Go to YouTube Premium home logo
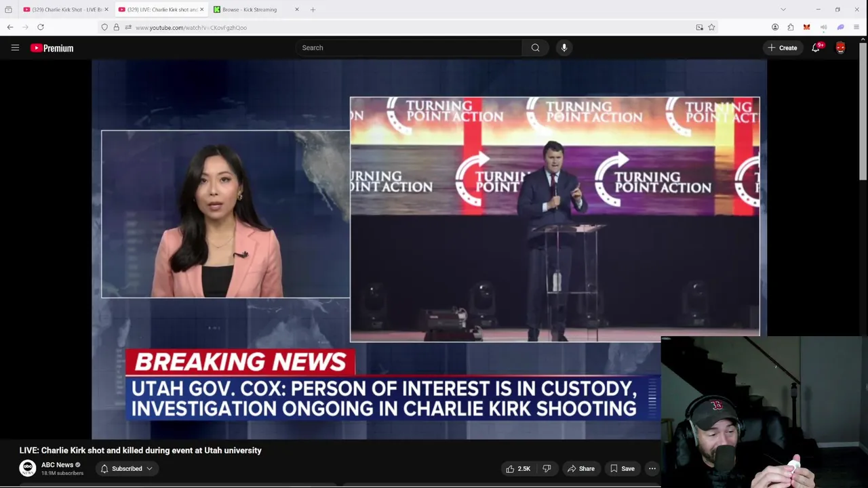868x488 pixels. pyautogui.click(x=52, y=48)
